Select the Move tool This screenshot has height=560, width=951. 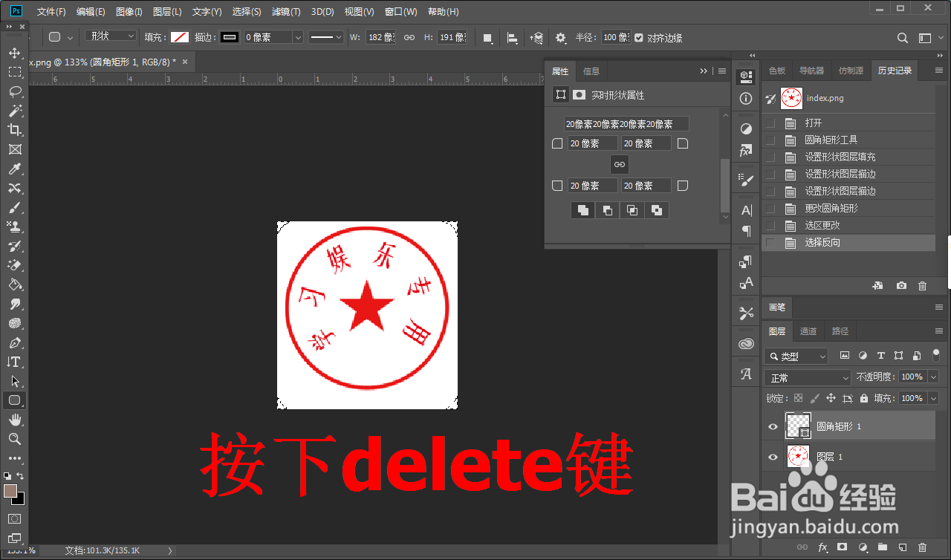(x=14, y=53)
